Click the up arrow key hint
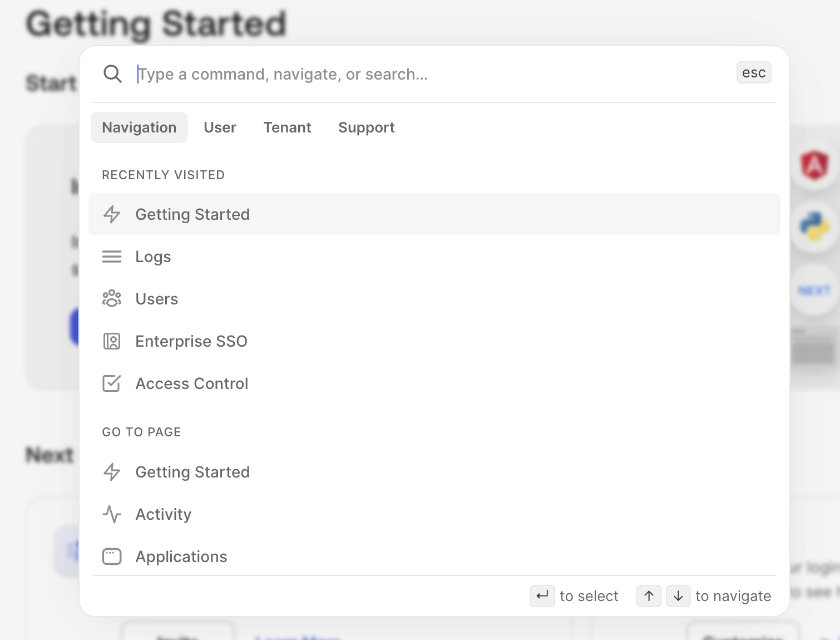 pos(649,596)
